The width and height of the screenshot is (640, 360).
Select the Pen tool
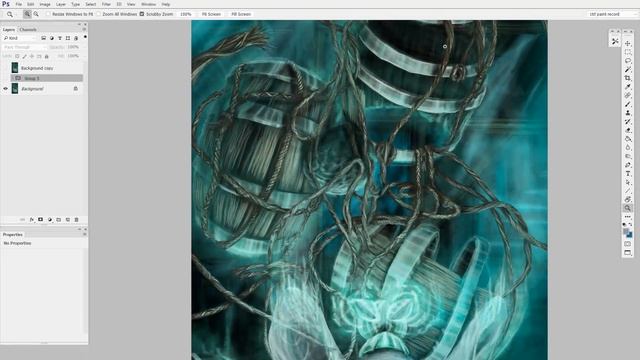coord(627,165)
